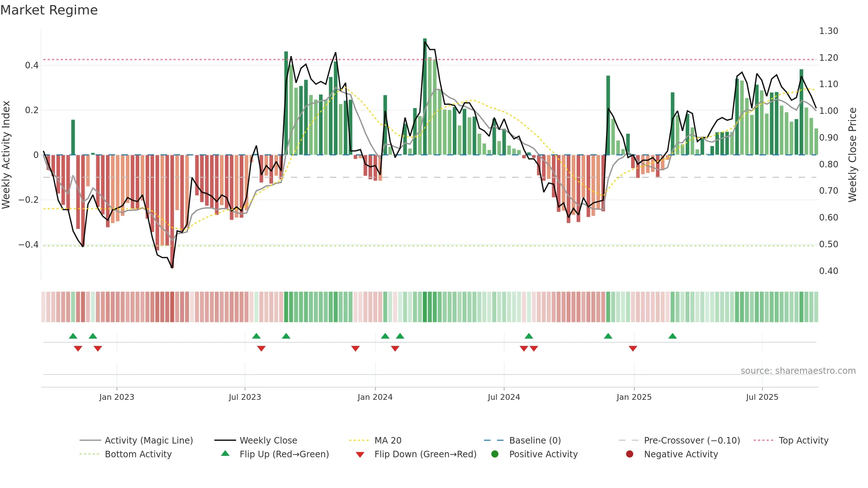The width and height of the screenshot is (868, 488).
Task: Click the flip-up marker just after Jul 2023
Action: click(256, 336)
